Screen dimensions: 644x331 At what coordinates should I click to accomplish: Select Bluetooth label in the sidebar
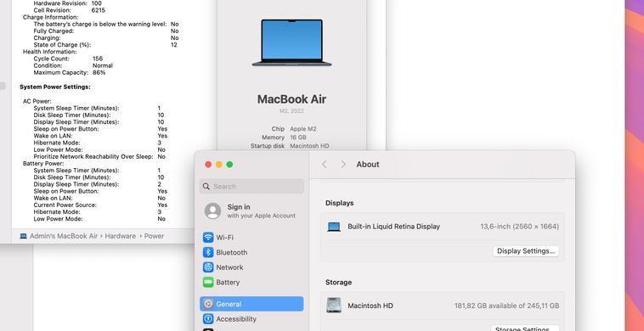pyautogui.click(x=232, y=252)
